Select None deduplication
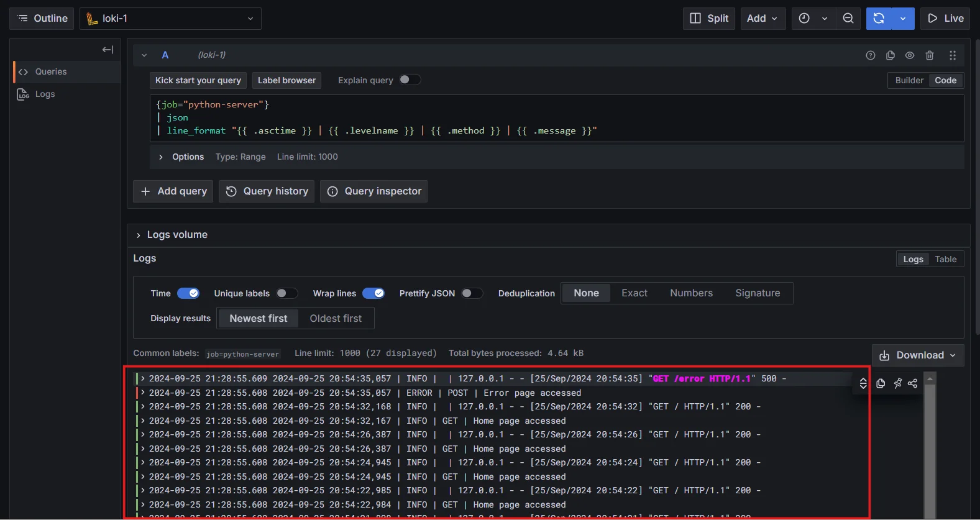The width and height of the screenshot is (980, 520). (x=586, y=293)
